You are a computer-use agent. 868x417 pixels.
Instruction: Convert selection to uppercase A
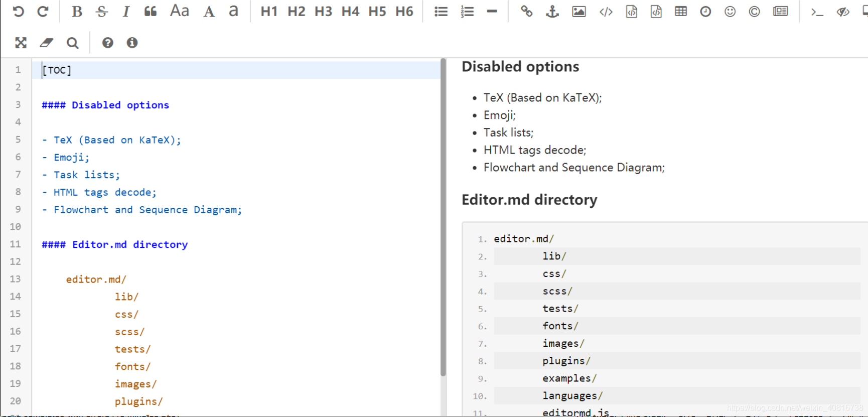[209, 11]
